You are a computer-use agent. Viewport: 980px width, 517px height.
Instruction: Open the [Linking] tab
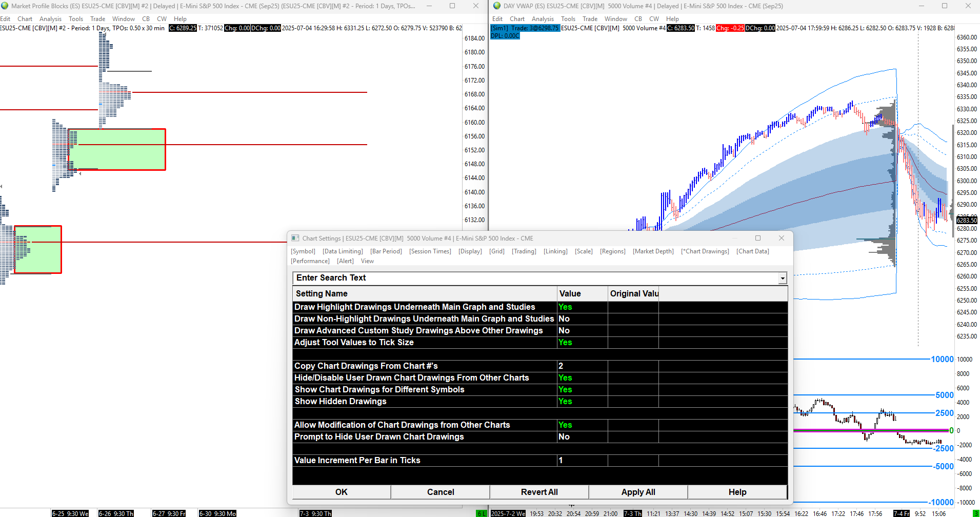pyautogui.click(x=555, y=251)
